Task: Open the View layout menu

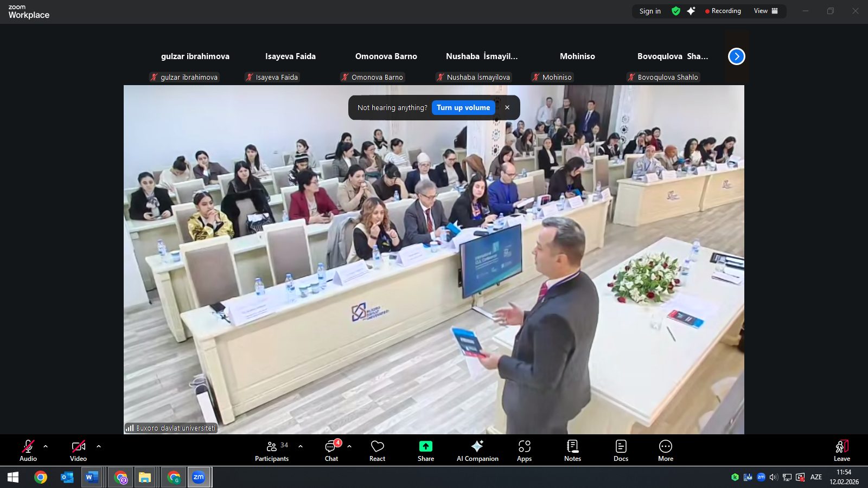Action: coord(765,11)
